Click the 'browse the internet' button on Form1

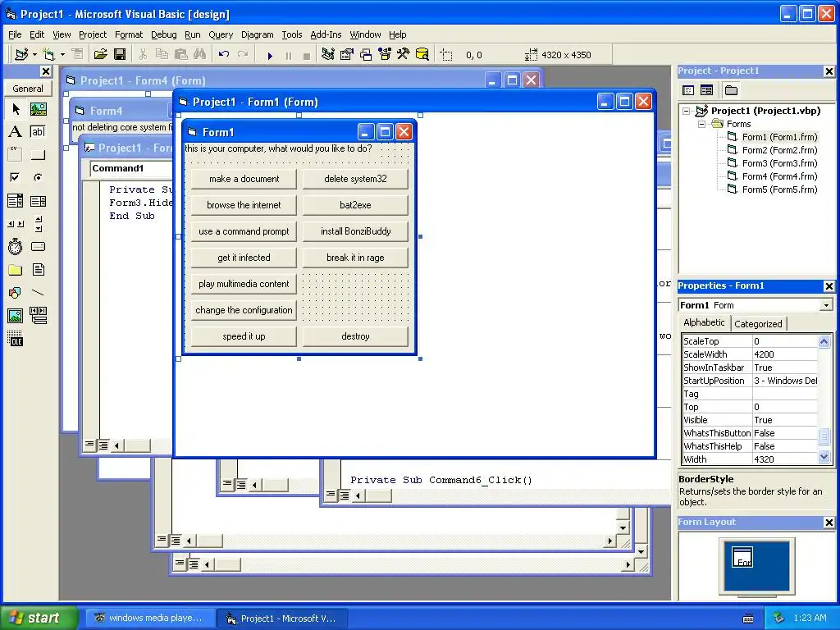(244, 205)
